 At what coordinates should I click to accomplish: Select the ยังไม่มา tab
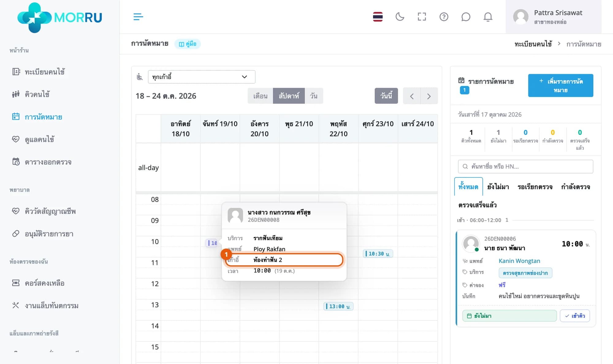click(x=498, y=187)
